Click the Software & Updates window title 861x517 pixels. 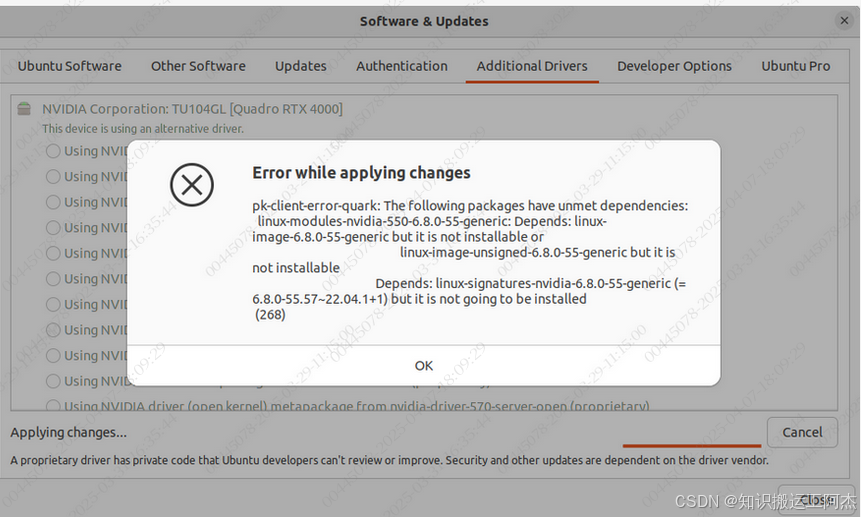(424, 21)
